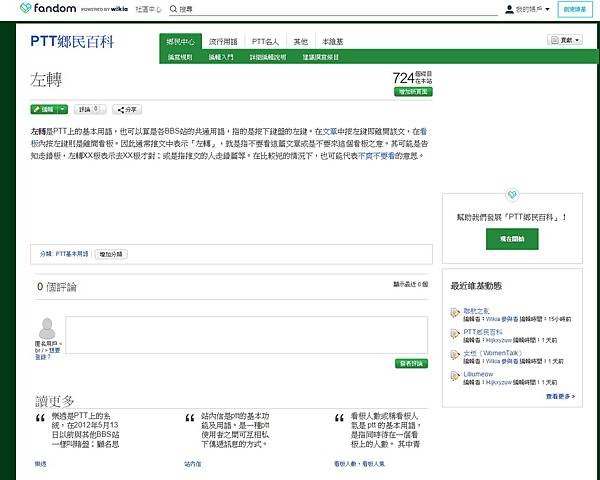Open the 貢獻 contribute dropdown
This screenshot has height=480, width=600.
click(x=565, y=40)
